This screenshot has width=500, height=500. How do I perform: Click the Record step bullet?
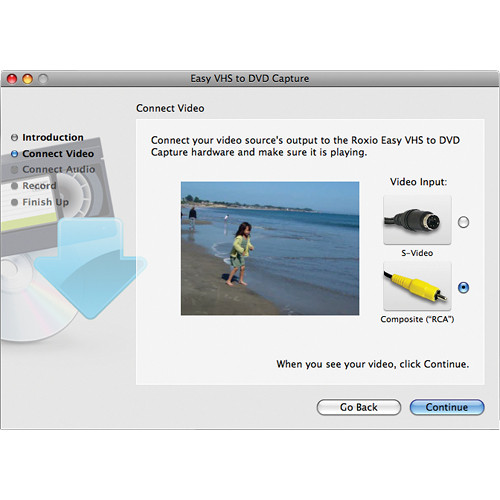14,186
